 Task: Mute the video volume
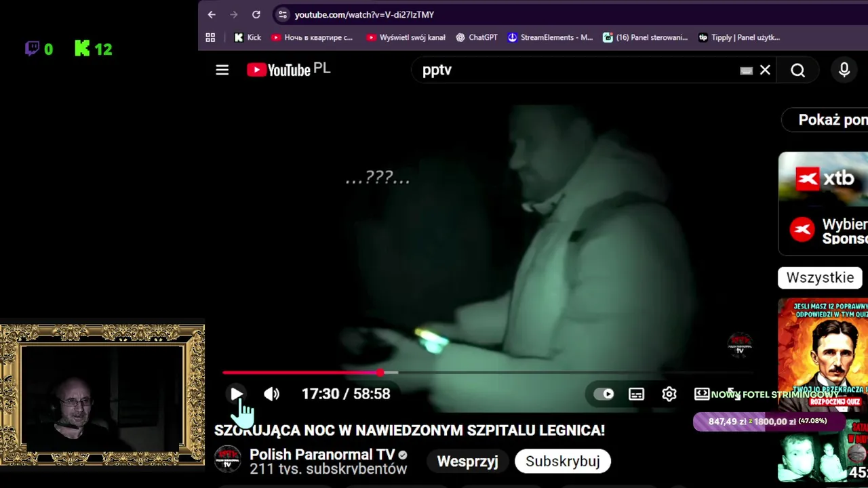pos(271,394)
